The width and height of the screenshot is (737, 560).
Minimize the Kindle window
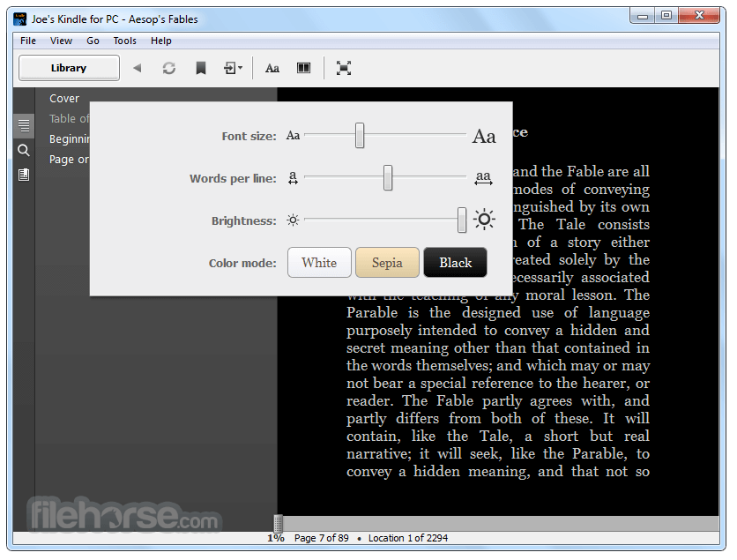coord(643,16)
